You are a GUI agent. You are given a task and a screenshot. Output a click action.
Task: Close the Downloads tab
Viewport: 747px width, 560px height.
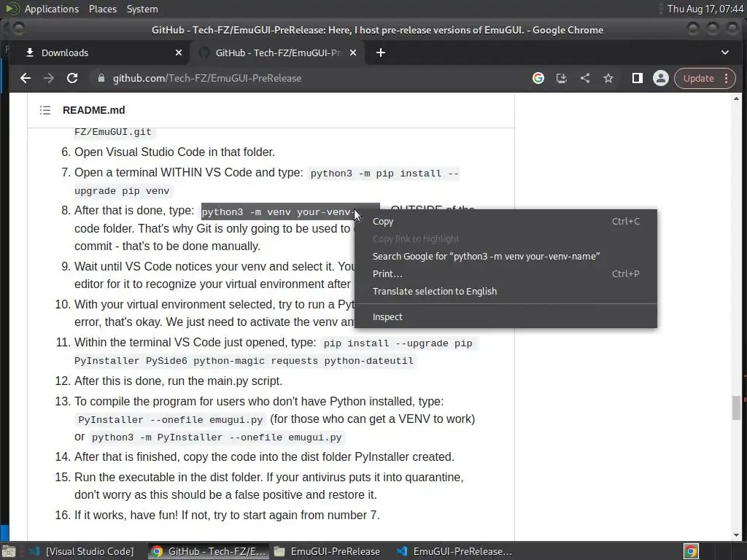pyautogui.click(x=179, y=52)
